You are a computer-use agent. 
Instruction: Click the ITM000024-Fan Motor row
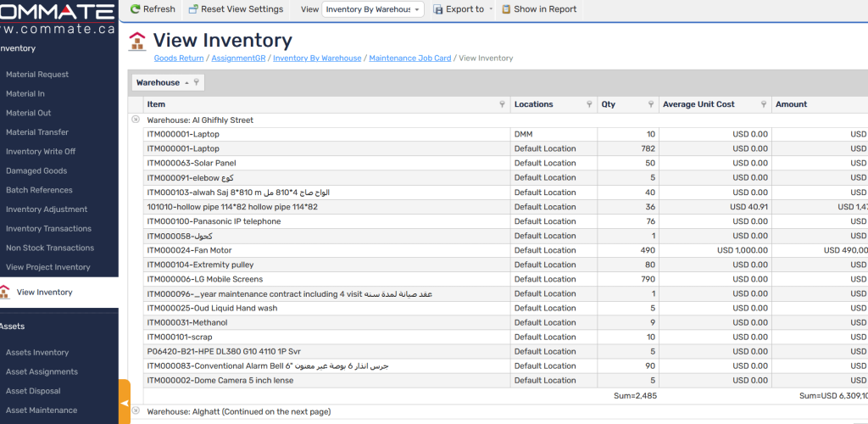[189, 250]
